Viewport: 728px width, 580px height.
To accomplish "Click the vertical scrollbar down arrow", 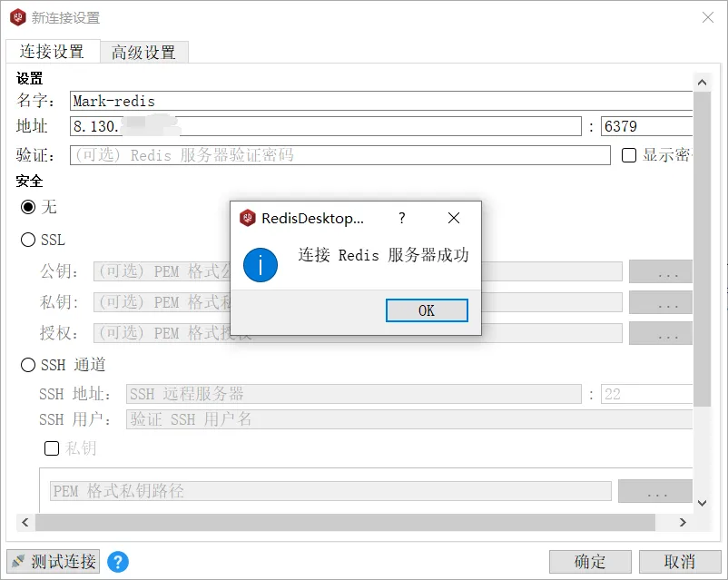I will pyautogui.click(x=701, y=502).
